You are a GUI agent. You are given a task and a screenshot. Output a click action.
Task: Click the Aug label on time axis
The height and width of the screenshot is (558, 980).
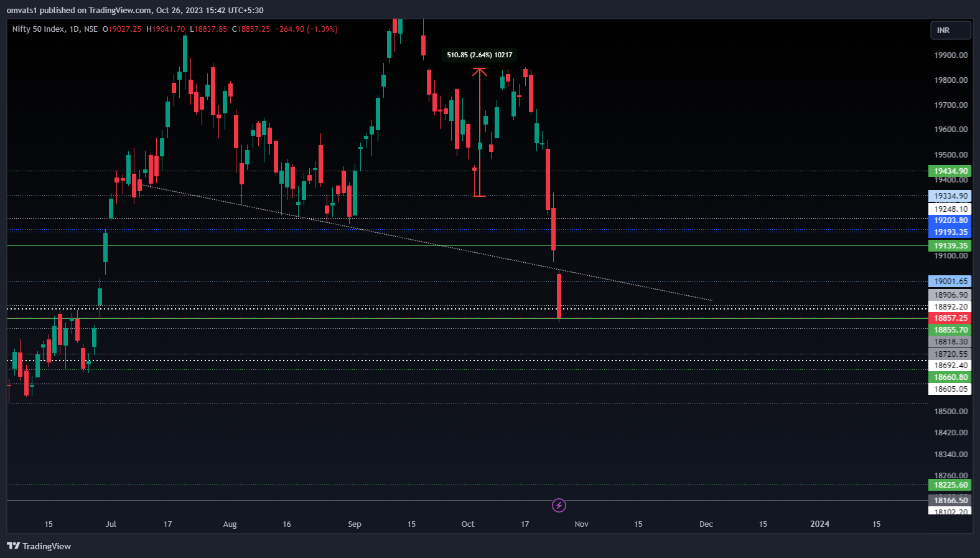tap(230, 524)
